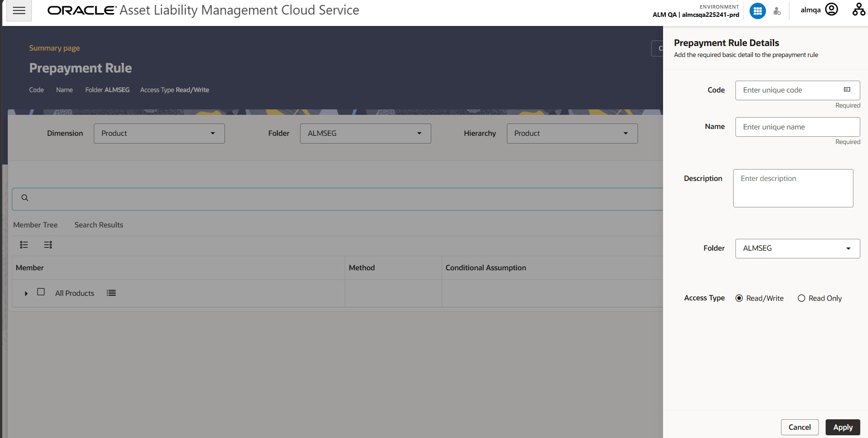Open the hamburger navigation menu
Viewport: 868px width, 438px height.
click(x=19, y=10)
